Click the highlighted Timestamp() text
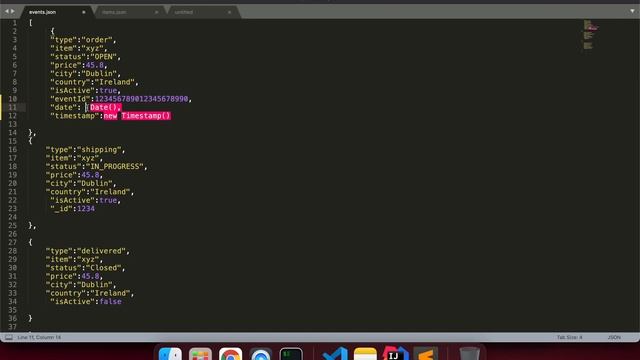The image size is (640, 360). tap(146, 116)
